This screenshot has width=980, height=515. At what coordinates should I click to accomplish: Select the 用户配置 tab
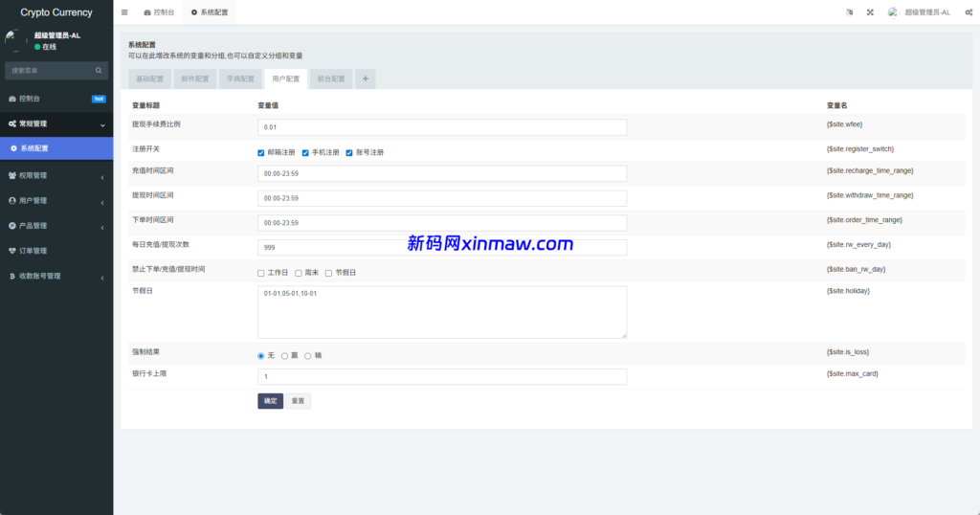(x=285, y=78)
